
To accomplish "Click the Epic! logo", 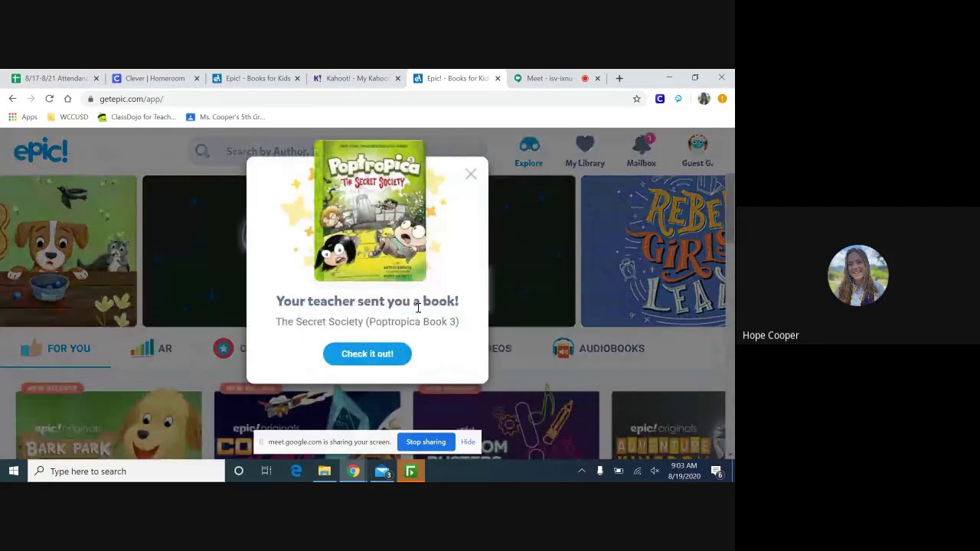I will 41,151.
